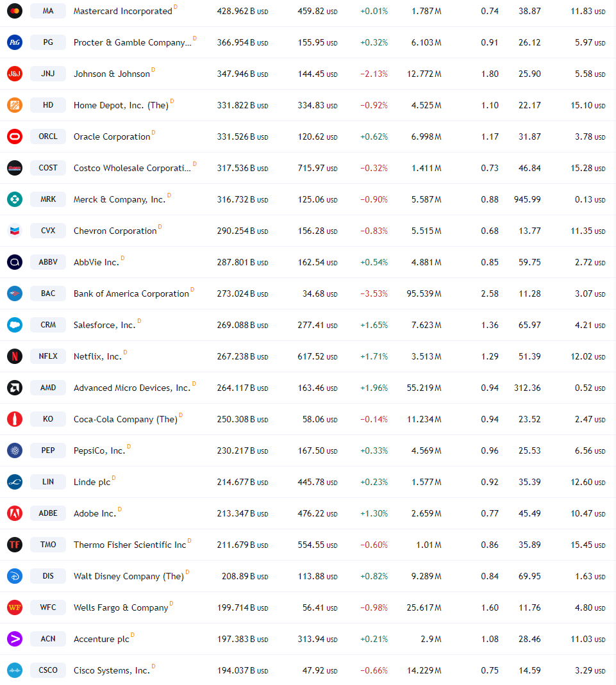
Task: Click Cisco P/E value 14.59
Action: coord(529,671)
